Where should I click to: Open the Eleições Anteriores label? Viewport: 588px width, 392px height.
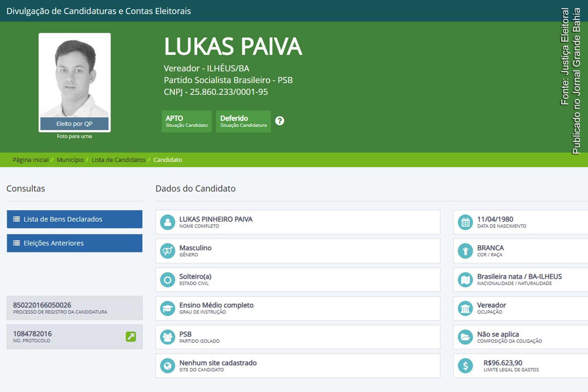54,243
